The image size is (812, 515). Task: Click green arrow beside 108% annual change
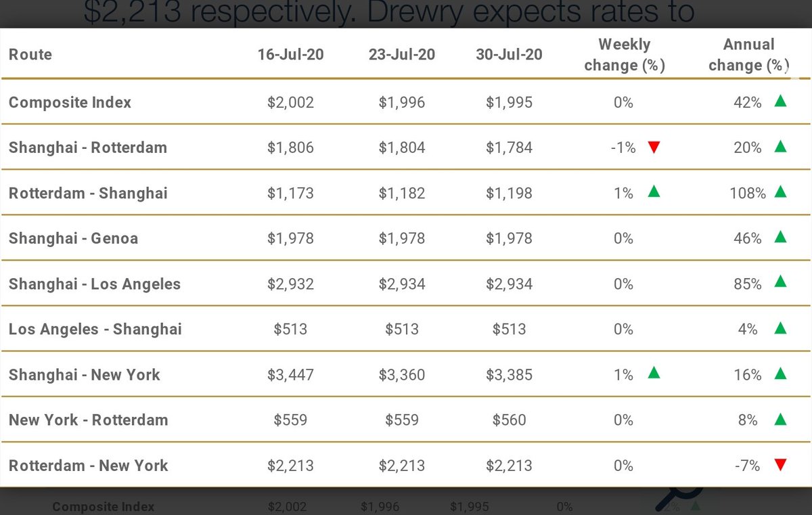pos(780,192)
